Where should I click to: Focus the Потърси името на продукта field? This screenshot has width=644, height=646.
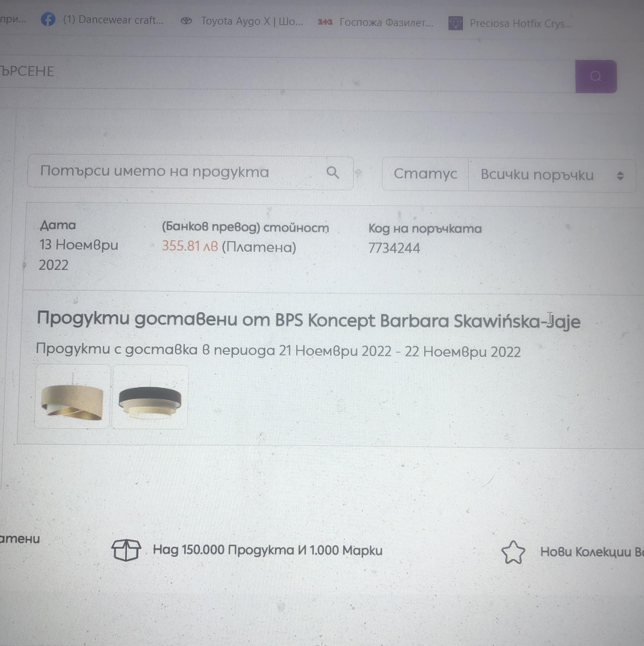(190, 172)
